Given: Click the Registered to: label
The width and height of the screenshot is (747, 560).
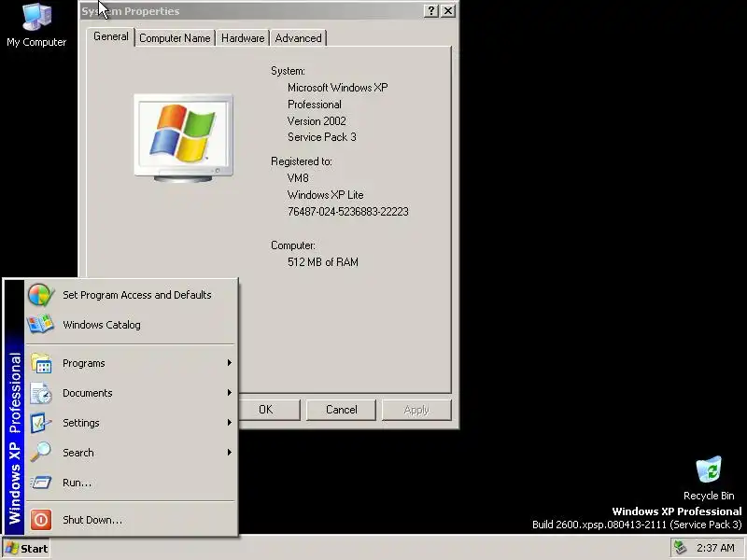Looking at the screenshot, I should tap(301, 161).
